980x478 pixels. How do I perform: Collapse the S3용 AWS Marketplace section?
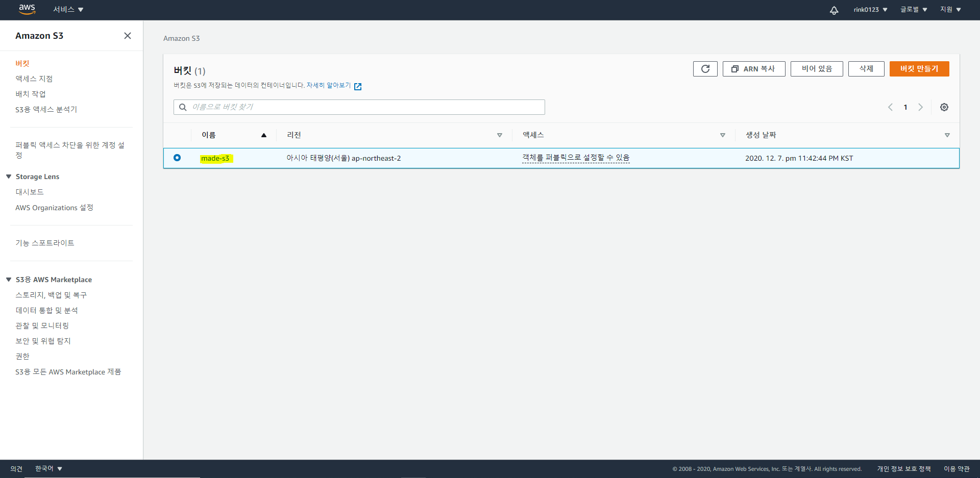coord(9,280)
